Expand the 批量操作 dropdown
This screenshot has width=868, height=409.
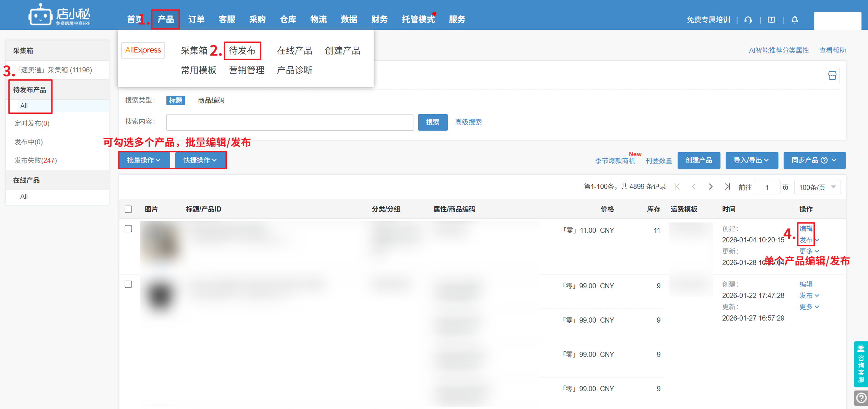144,160
